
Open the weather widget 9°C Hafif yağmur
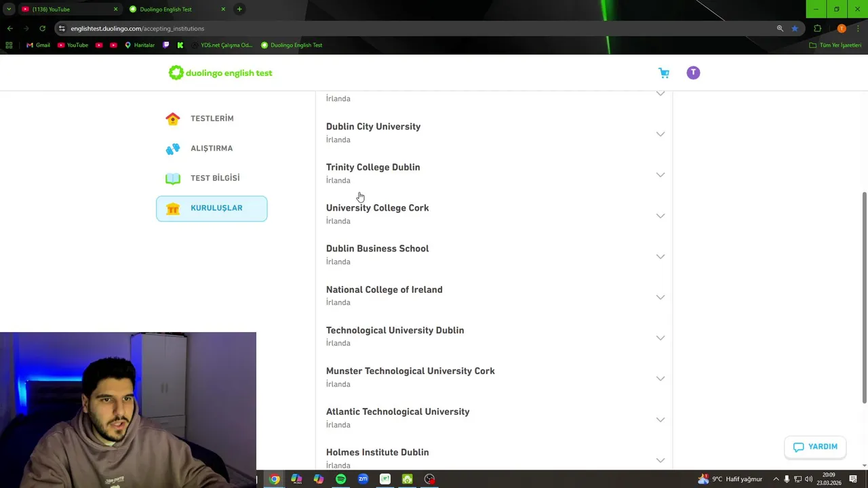pos(730,479)
